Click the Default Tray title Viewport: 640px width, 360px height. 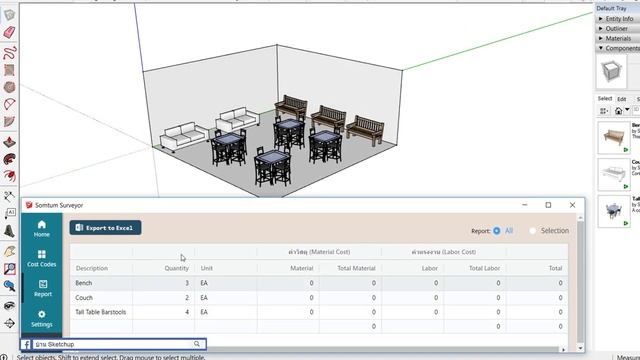click(611, 8)
